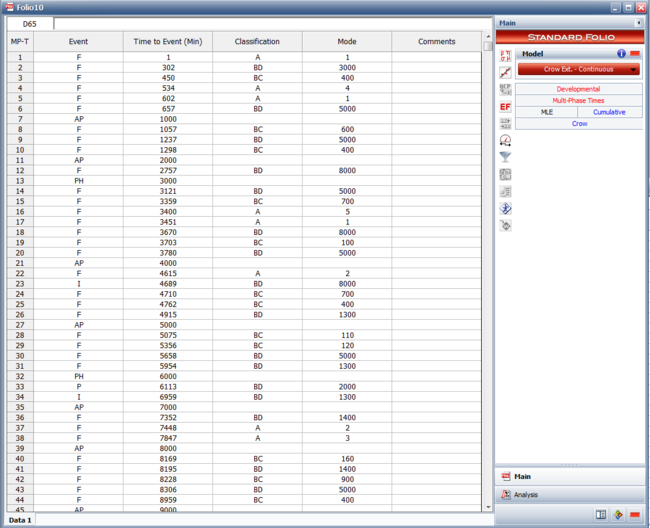
Task: Click the Multi-Phase Times setting
Action: pyautogui.click(x=579, y=101)
